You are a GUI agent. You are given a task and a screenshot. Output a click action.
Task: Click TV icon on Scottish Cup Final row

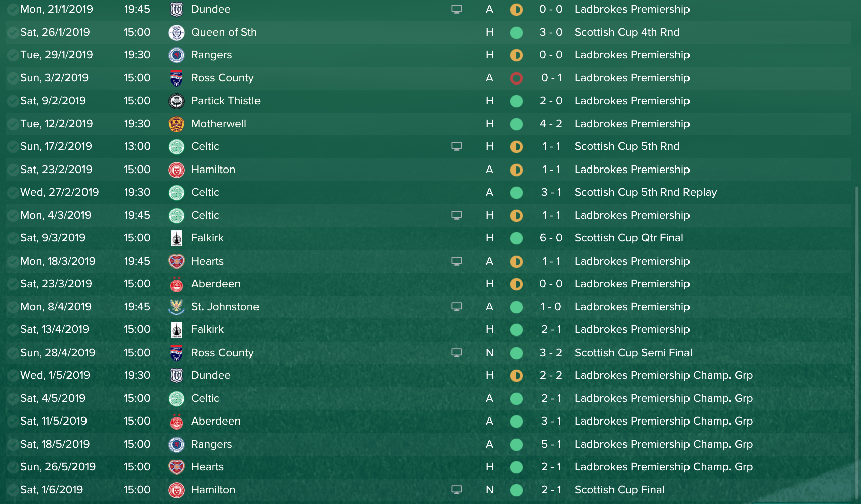pos(457,490)
